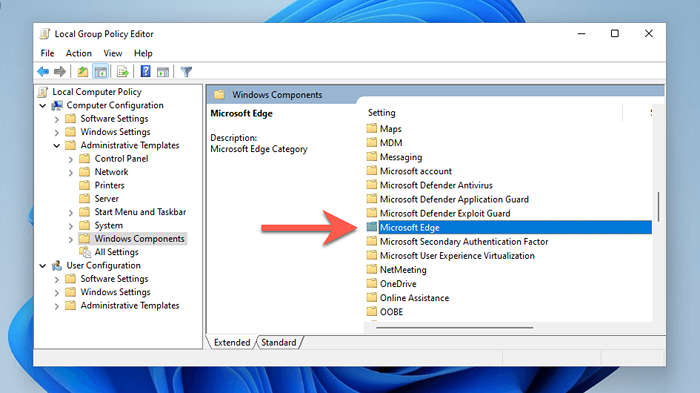
Task: Expand the Start Menu and Taskbar node
Action: point(71,213)
